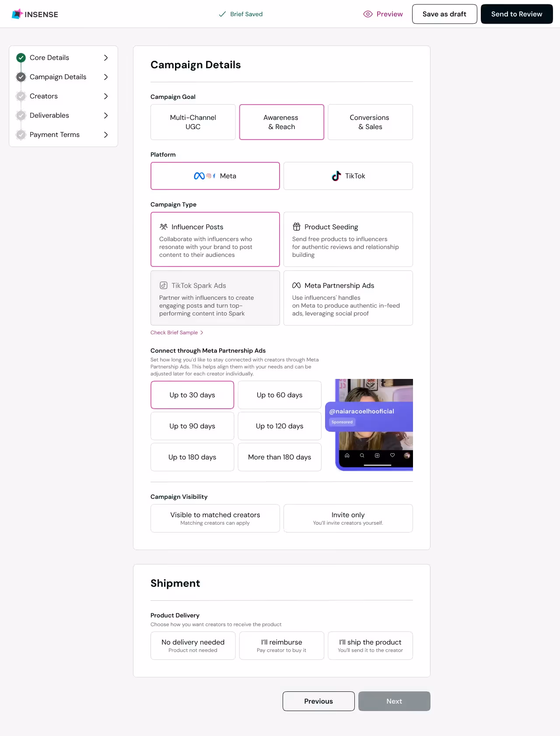Image resolution: width=560 pixels, height=736 pixels.
Task: Select Multi-Channel UGC campaign goal
Action: pos(193,122)
